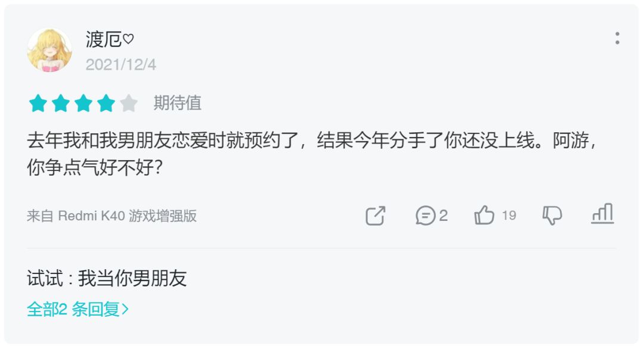Click the bar chart stats icon

602,214
